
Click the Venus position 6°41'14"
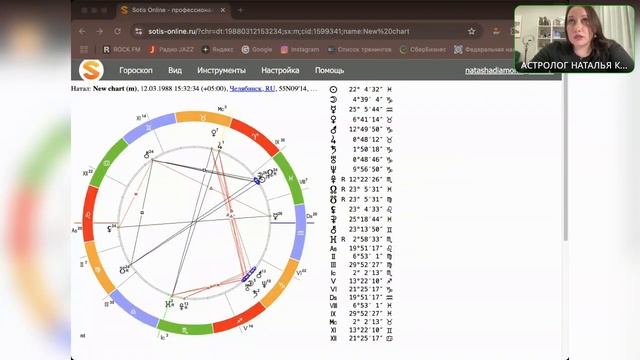click(367, 120)
